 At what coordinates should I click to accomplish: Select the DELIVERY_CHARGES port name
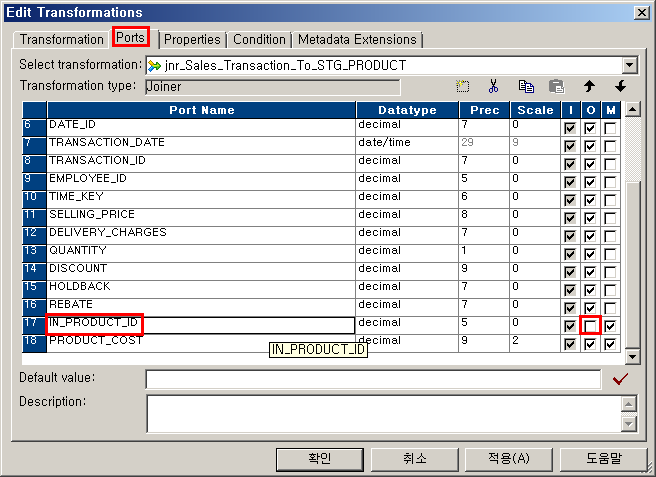tap(108, 233)
